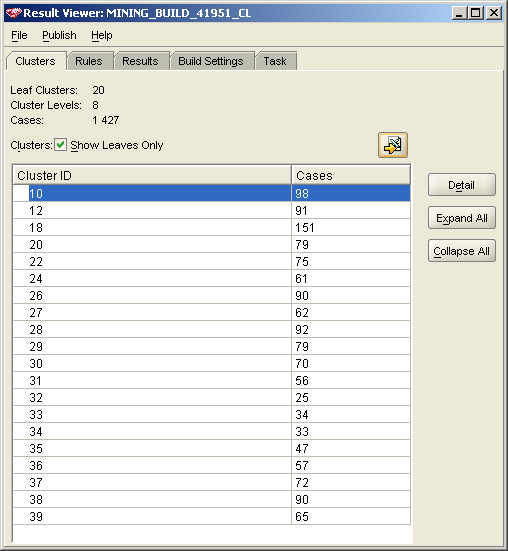Select the Task tab
The width and height of the screenshot is (508, 551).
coord(275,61)
